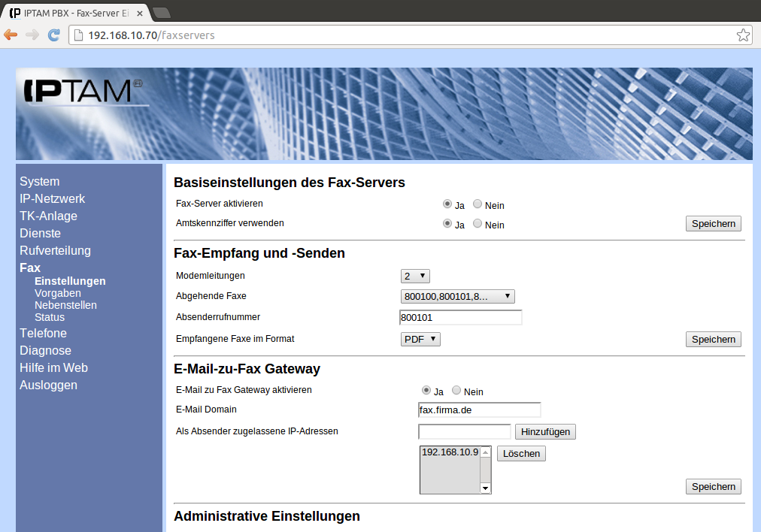Save Basiseinstellungen with Speichern button
Image resolution: width=761 pixels, height=532 pixels.
coord(713,224)
